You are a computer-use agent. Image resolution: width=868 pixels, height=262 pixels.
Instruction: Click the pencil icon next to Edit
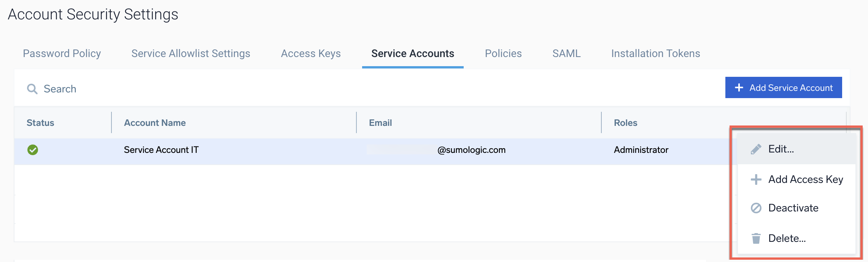click(756, 149)
